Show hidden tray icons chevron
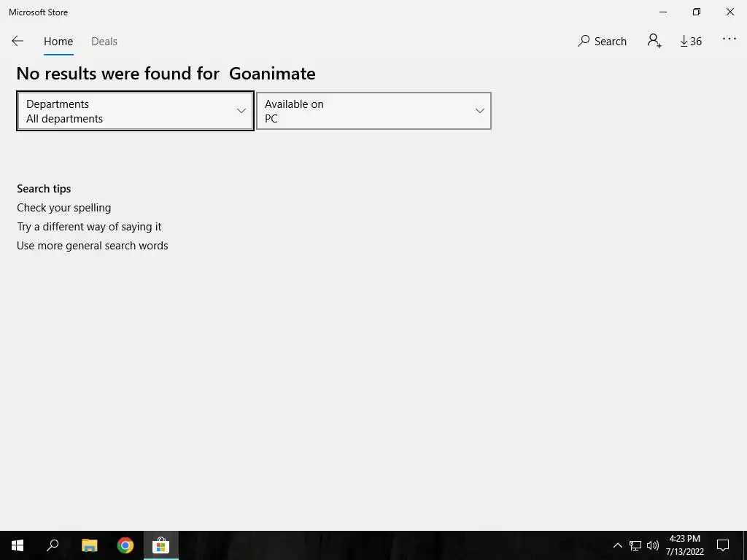747x560 pixels. (617, 545)
